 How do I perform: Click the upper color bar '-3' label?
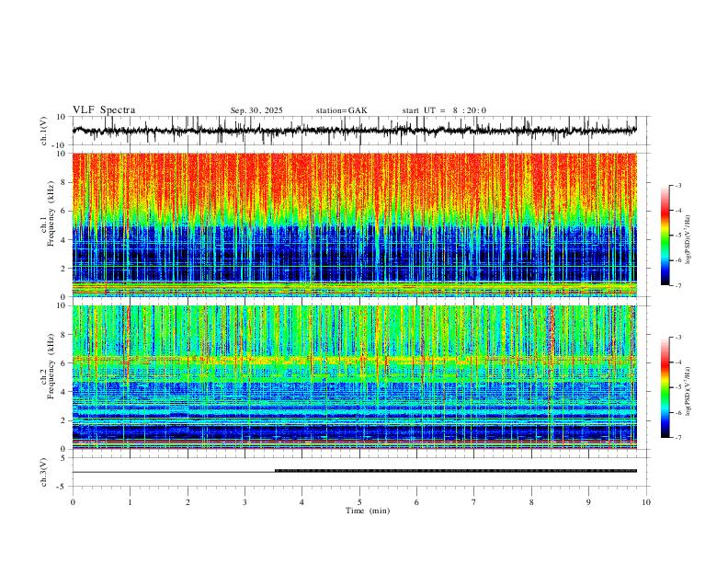point(677,185)
